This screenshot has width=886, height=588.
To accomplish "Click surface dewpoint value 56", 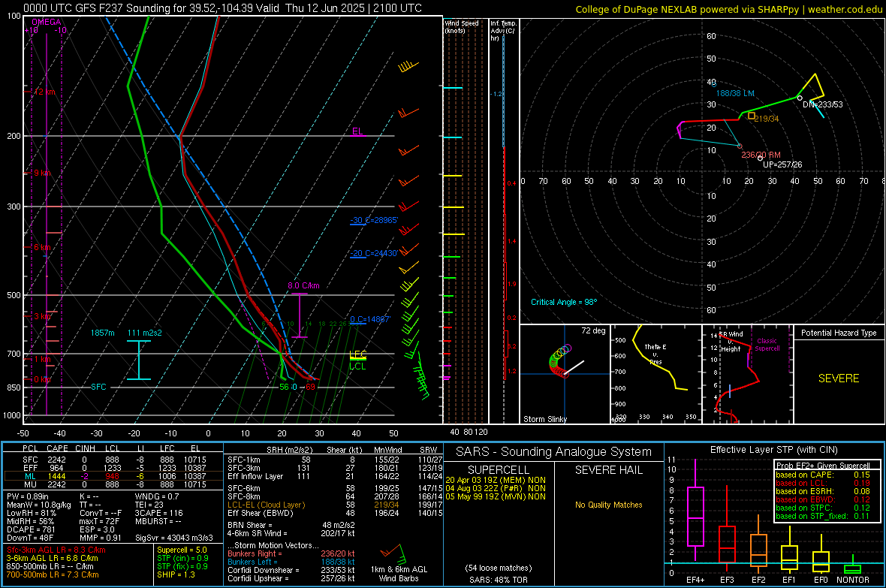I will pos(285,387).
